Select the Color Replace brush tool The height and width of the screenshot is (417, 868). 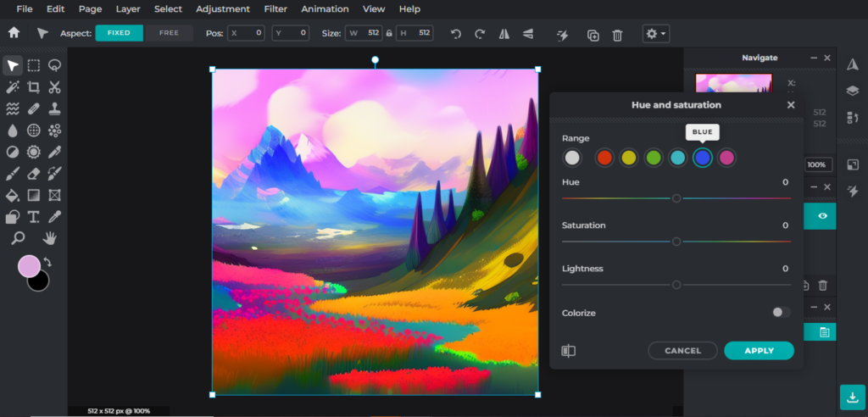pos(54,174)
